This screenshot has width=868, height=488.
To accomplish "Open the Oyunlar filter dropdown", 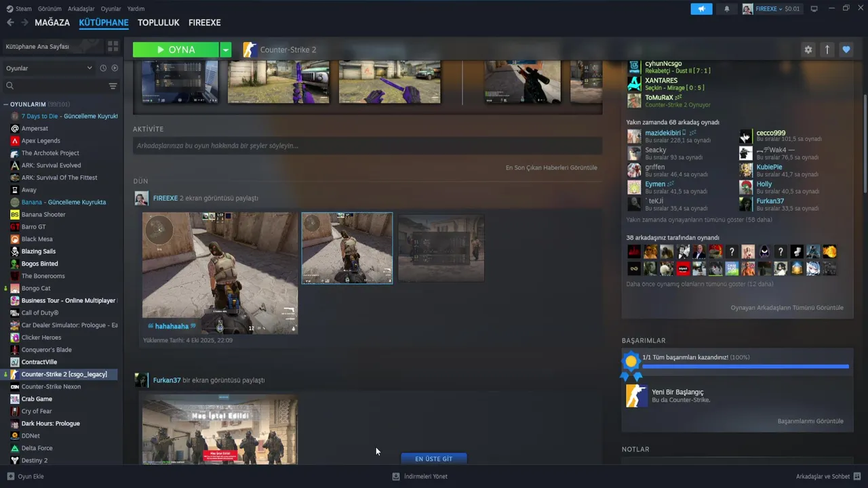I will click(49, 68).
